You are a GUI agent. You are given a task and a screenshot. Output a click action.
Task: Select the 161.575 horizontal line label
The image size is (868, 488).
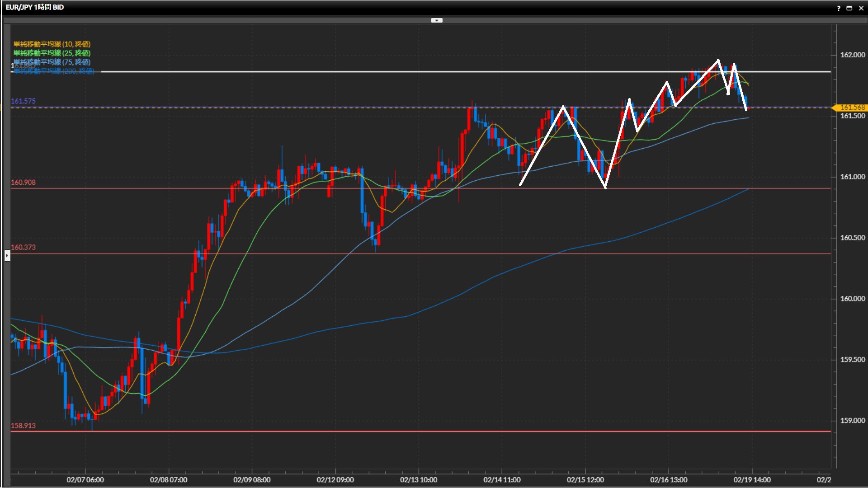click(23, 101)
